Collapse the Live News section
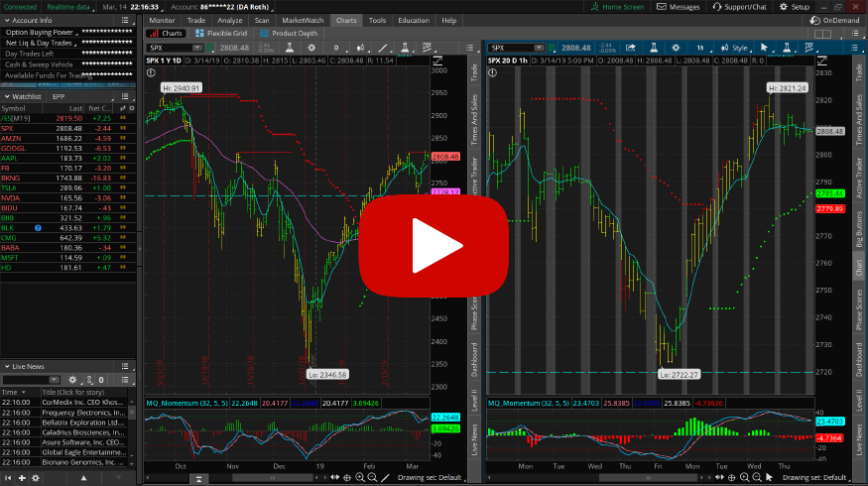Screen dimensions: 868x486 (x=7, y=366)
